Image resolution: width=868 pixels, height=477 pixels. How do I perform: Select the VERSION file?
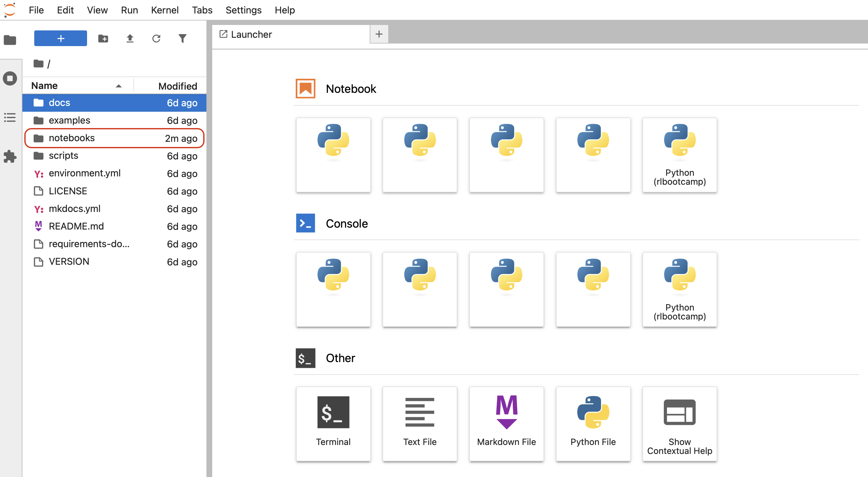115,262
